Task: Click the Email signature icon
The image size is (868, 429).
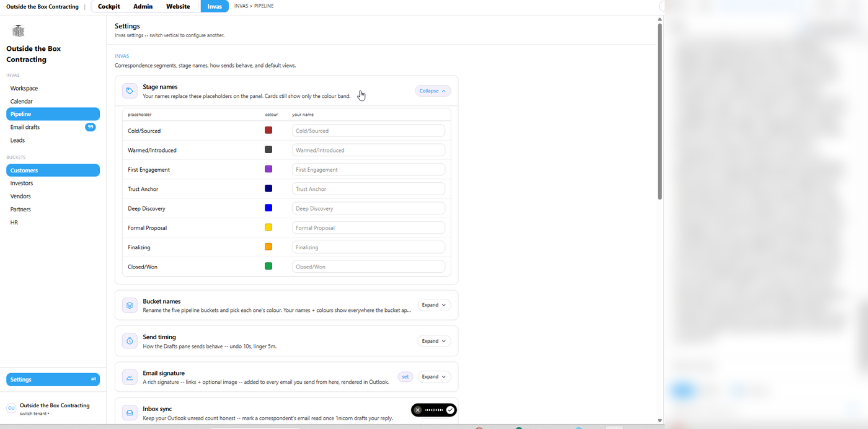Action: [130, 377]
